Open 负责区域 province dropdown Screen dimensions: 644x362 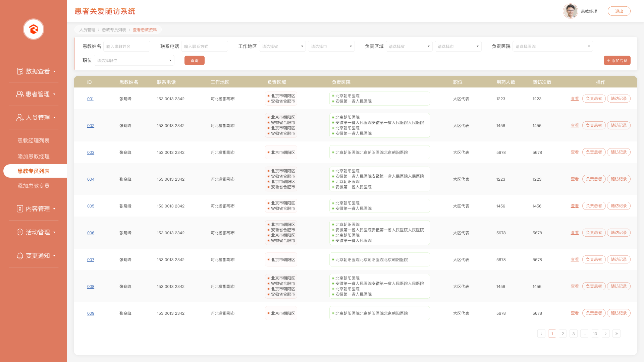pos(409,46)
